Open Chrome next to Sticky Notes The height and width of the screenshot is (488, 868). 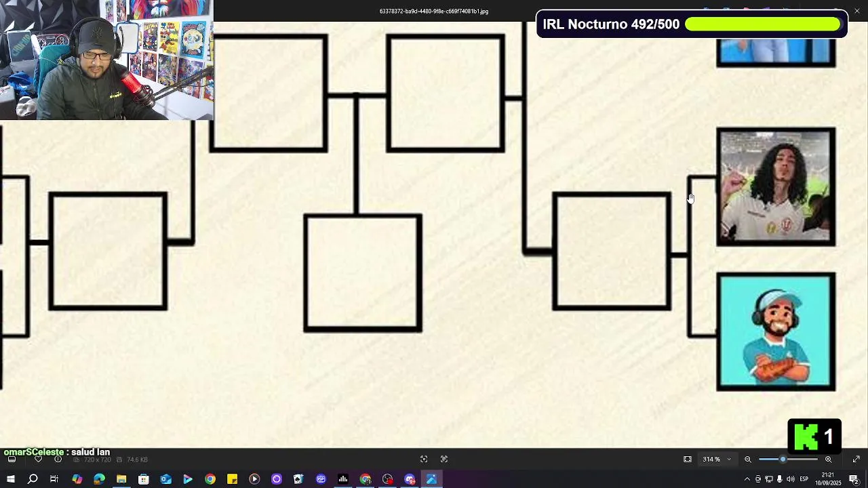coord(210,480)
